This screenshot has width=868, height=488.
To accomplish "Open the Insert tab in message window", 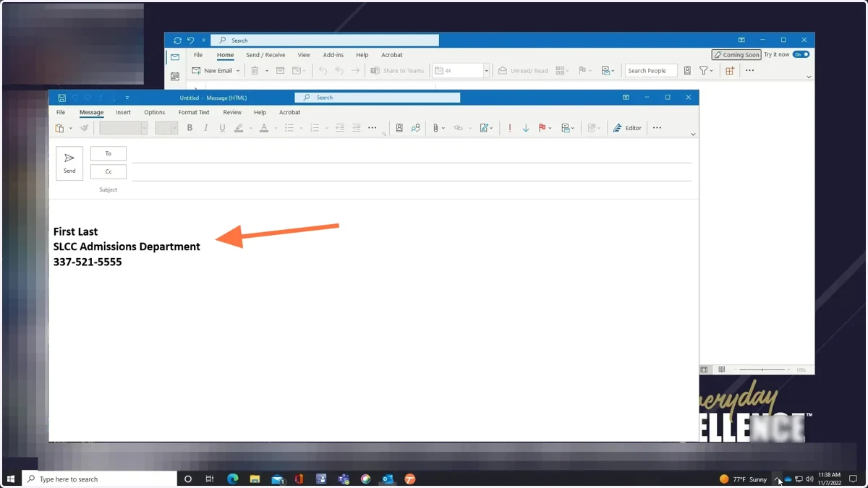I will [x=124, y=112].
